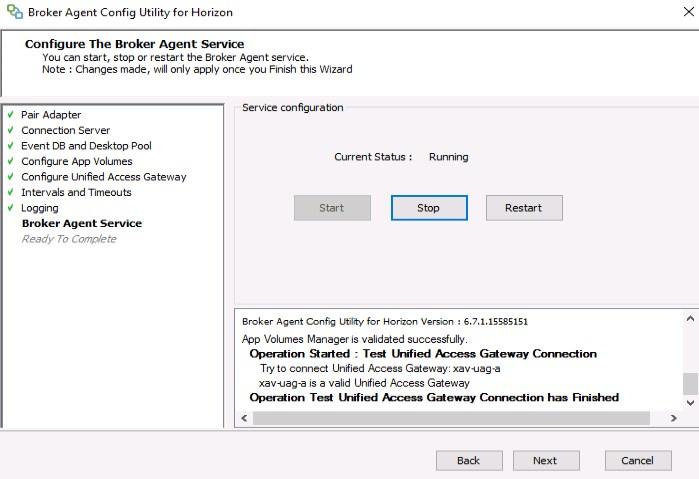Click the Broker Agent Config Utility title icon
Image resolution: width=699 pixels, height=479 pixels.
click(x=15, y=12)
